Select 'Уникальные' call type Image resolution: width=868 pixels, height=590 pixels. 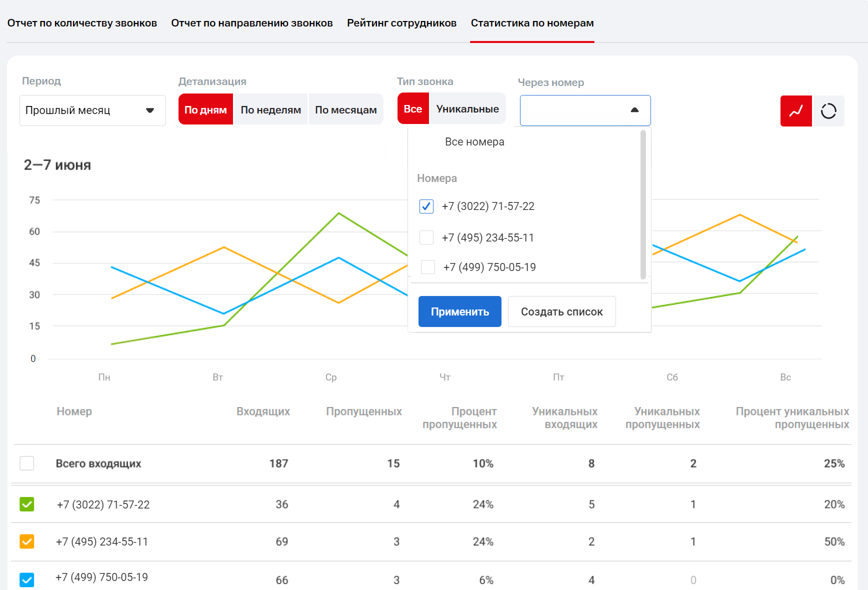467,108
